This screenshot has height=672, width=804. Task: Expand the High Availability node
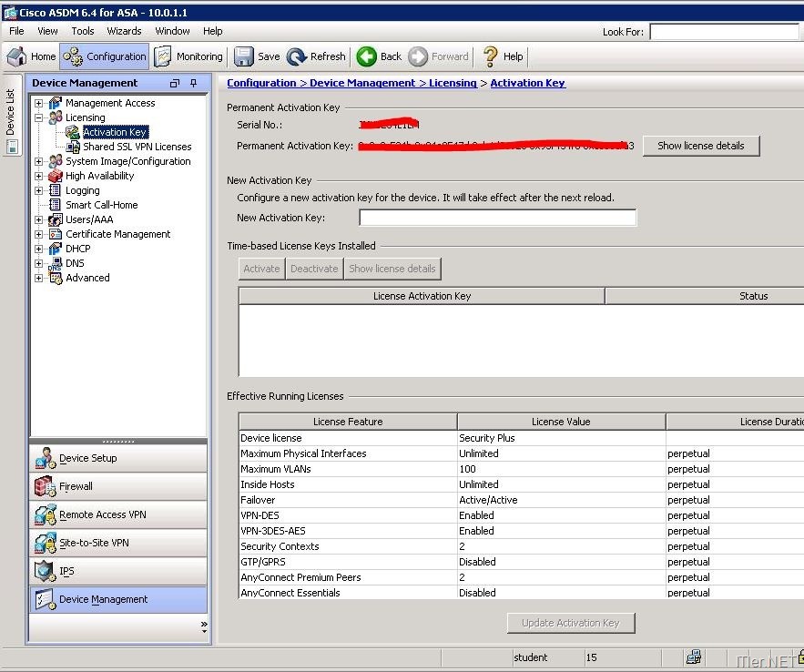[x=38, y=176]
